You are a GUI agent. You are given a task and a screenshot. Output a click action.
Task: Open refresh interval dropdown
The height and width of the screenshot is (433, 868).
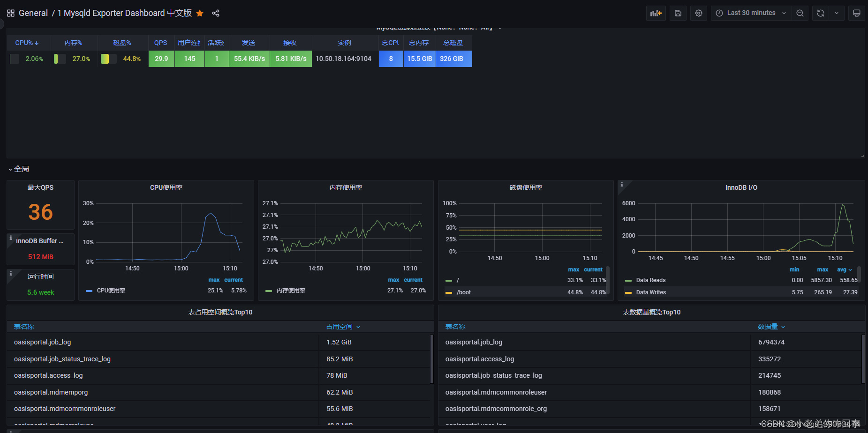837,13
